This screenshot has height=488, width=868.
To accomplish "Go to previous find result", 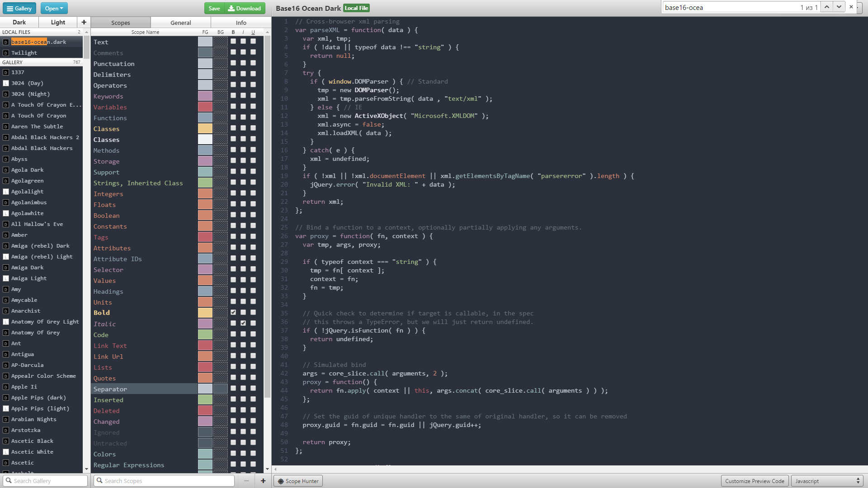I will (827, 7).
